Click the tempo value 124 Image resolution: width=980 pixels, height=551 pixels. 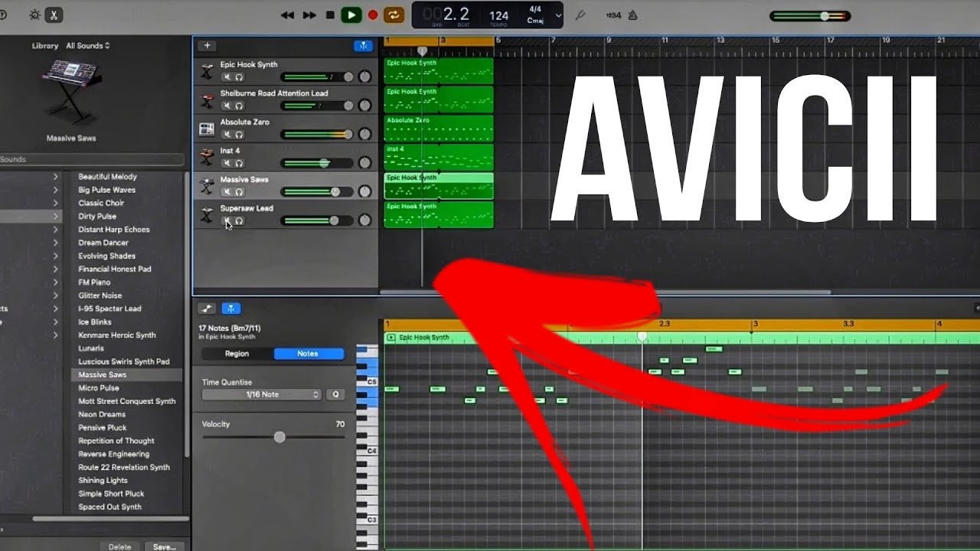(499, 15)
